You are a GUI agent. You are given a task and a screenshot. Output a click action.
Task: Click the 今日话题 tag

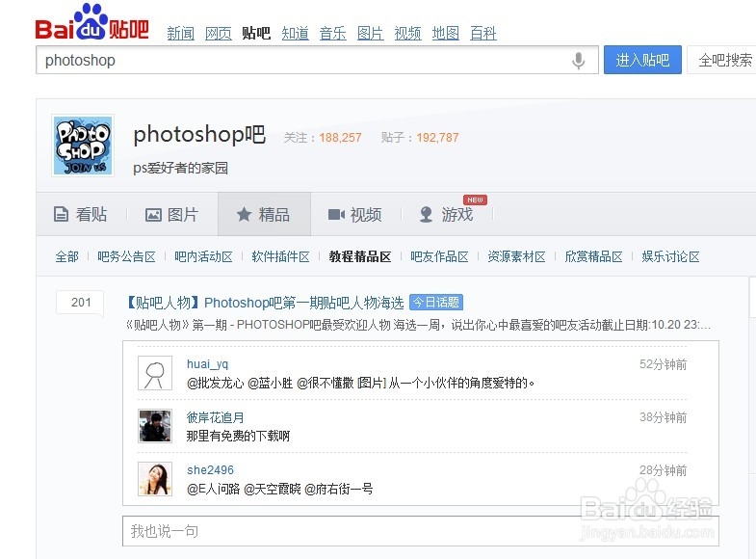click(x=436, y=303)
